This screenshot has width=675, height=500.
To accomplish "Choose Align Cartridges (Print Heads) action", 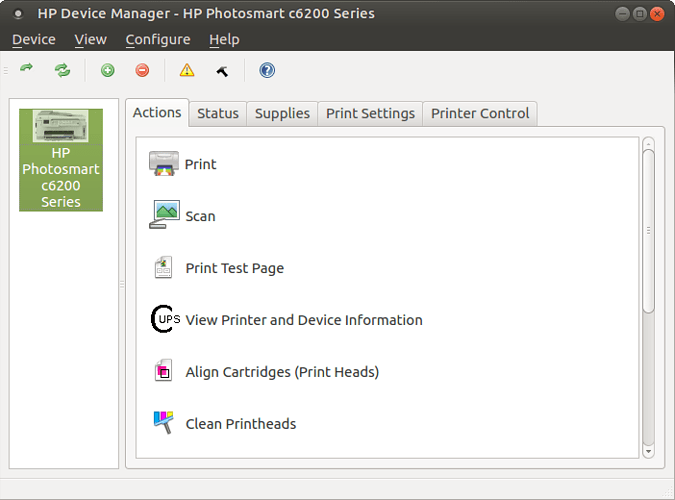I will click(282, 372).
